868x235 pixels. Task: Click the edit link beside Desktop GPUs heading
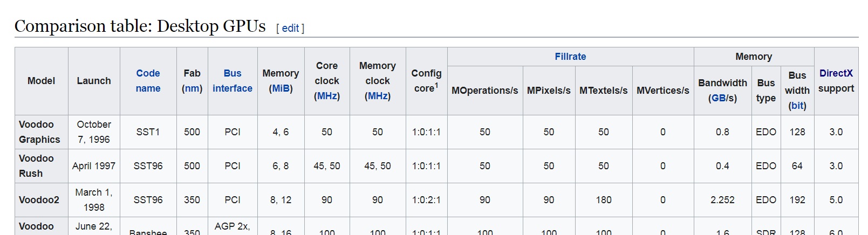pos(290,29)
